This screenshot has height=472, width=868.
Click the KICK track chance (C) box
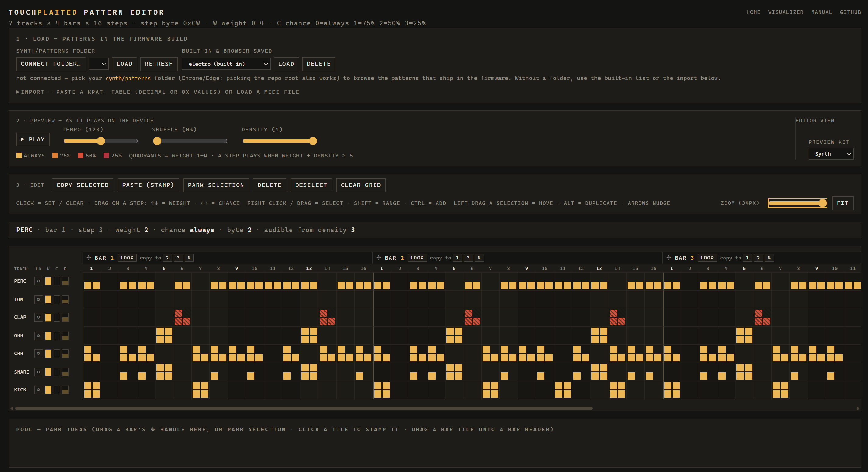pos(57,390)
